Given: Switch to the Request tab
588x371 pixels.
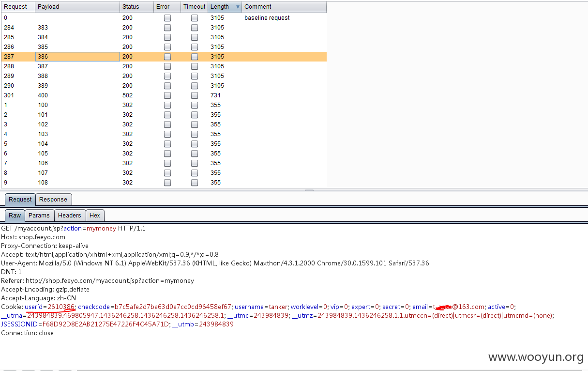Looking at the screenshot, I should 20,200.
